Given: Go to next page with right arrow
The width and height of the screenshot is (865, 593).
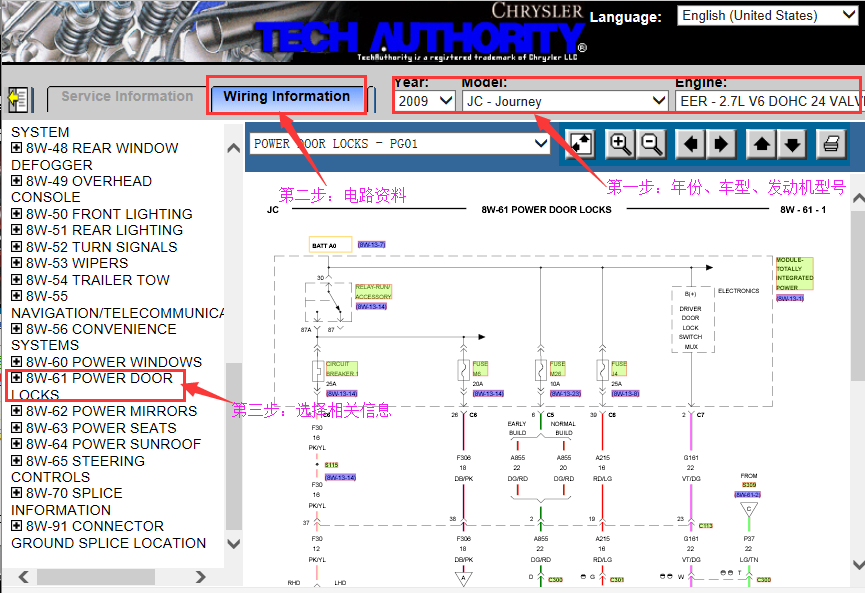Looking at the screenshot, I should coord(720,145).
